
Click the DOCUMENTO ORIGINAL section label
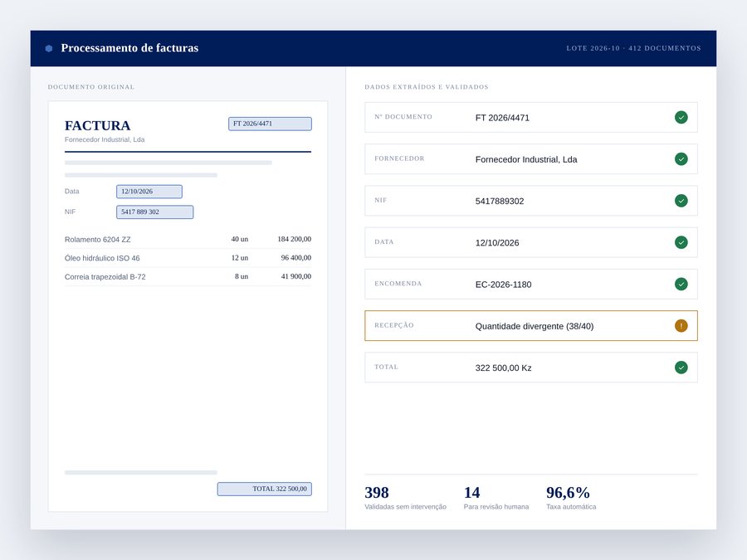[91, 87]
